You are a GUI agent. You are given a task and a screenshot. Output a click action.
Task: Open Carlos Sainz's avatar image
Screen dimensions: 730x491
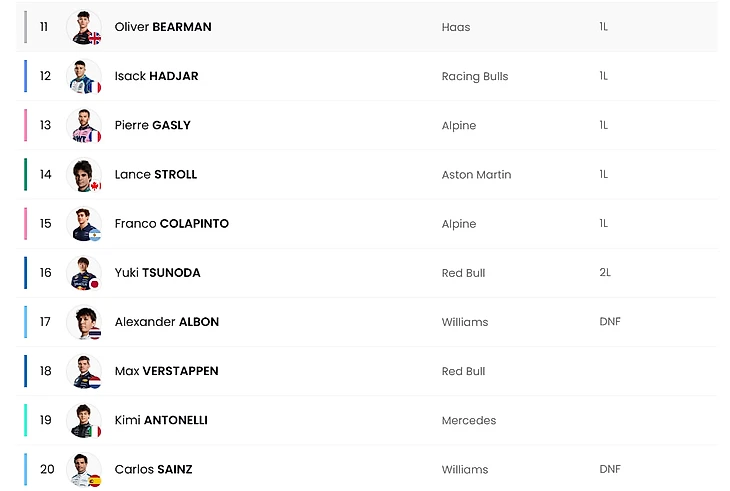coord(84,469)
